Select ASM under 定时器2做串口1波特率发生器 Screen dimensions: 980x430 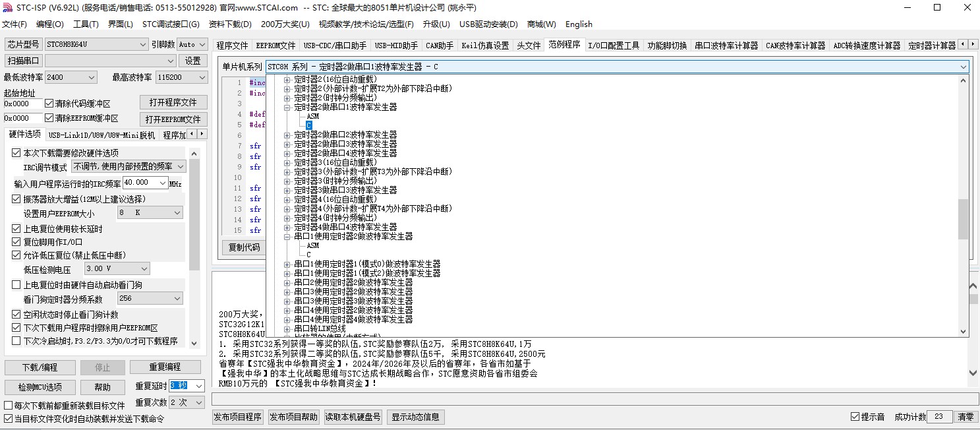point(312,116)
